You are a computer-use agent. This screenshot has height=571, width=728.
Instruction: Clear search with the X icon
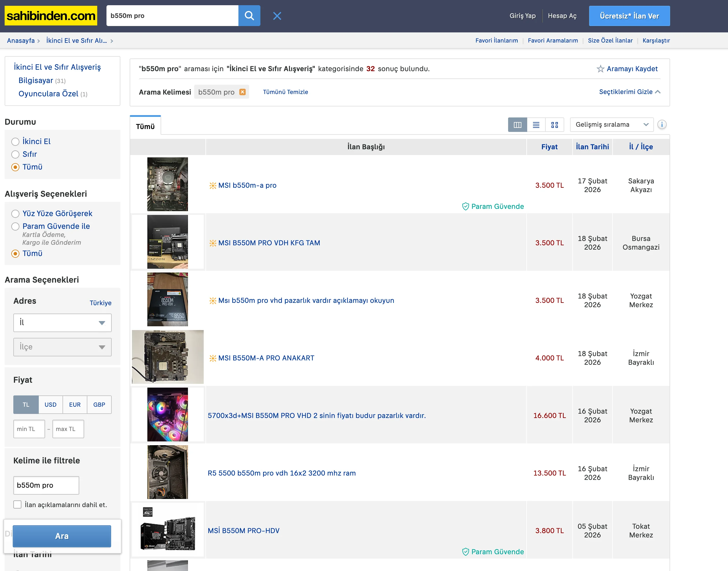coord(277,16)
